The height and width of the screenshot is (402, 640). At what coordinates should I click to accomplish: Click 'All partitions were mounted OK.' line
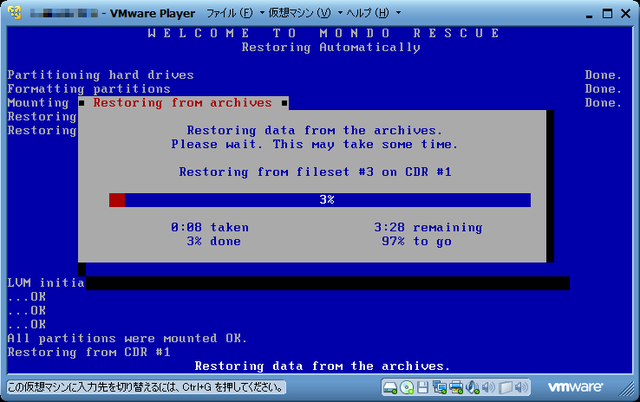[x=127, y=338]
